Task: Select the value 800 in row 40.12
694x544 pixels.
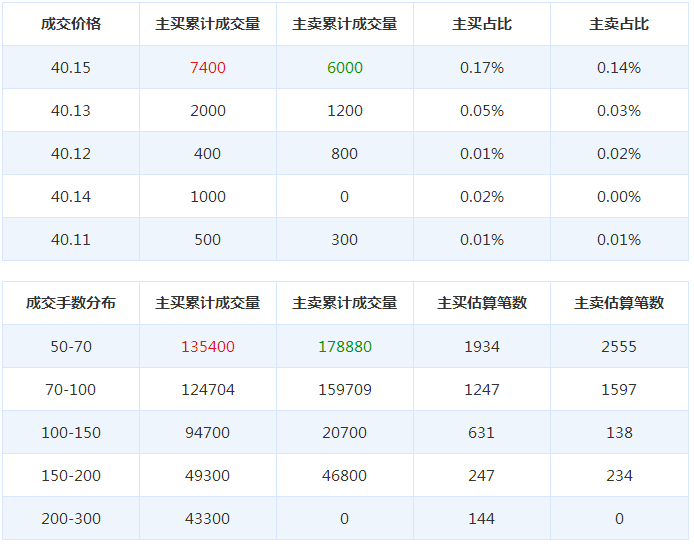Action: click(x=345, y=154)
